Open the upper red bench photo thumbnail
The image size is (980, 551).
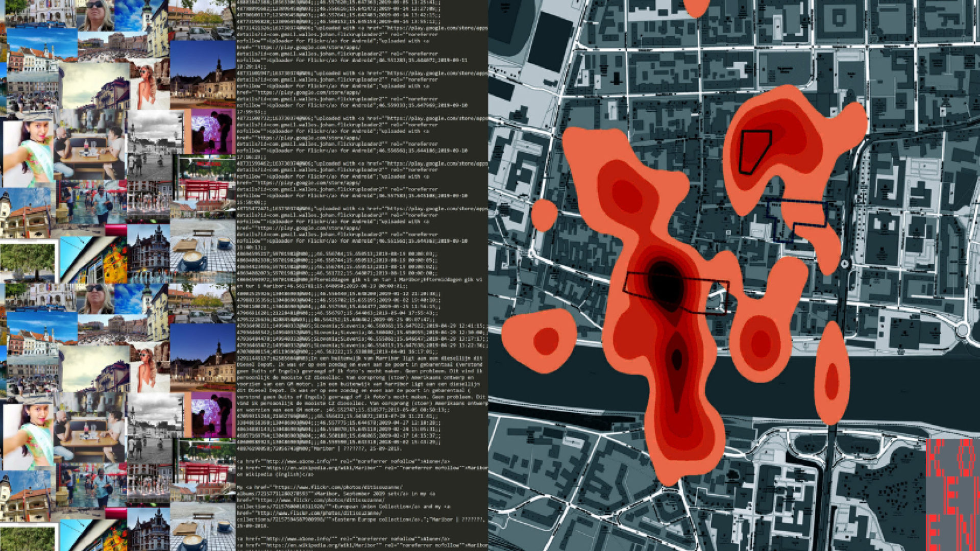pos(204,180)
